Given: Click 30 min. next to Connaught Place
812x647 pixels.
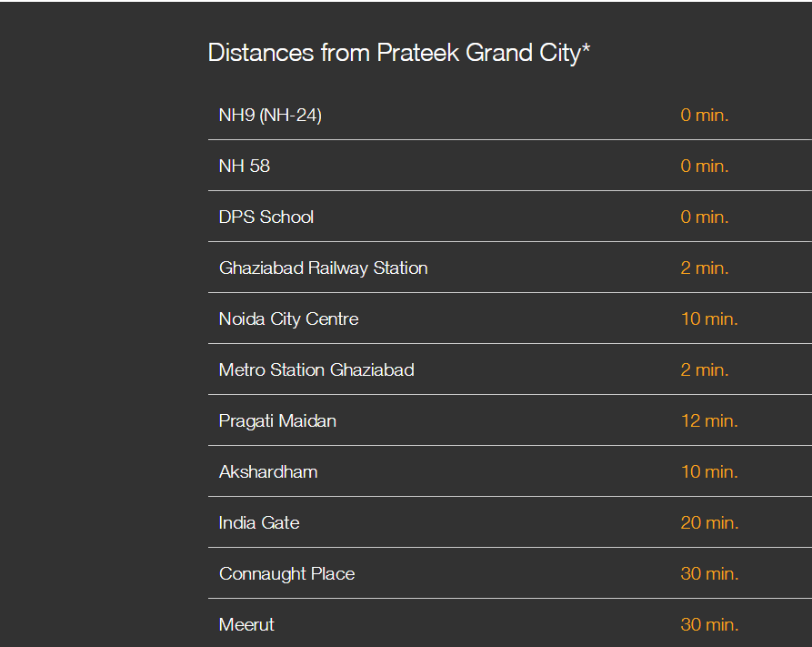Looking at the screenshot, I should 709,574.
